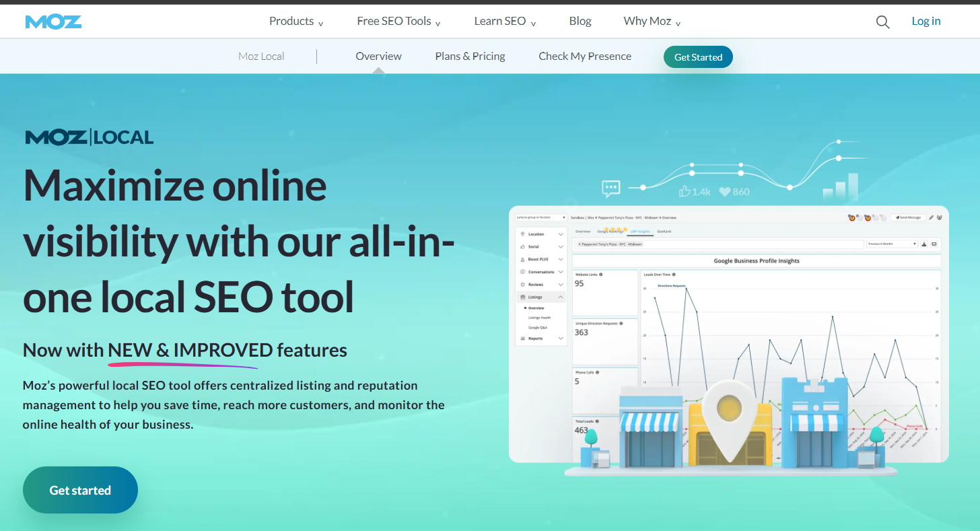Viewport: 980px width, 531px height.
Task: Open the Products dropdown menu
Action: 296,22
